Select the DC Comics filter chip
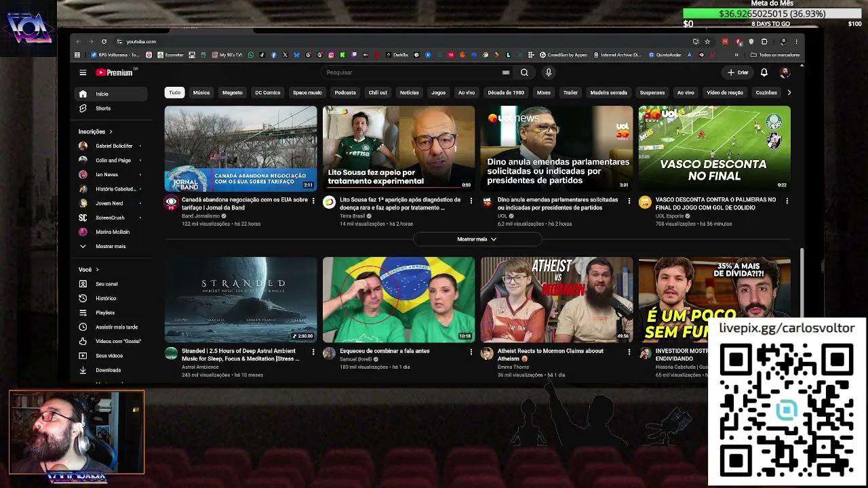868x488 pixels. [x=268, y=92]
